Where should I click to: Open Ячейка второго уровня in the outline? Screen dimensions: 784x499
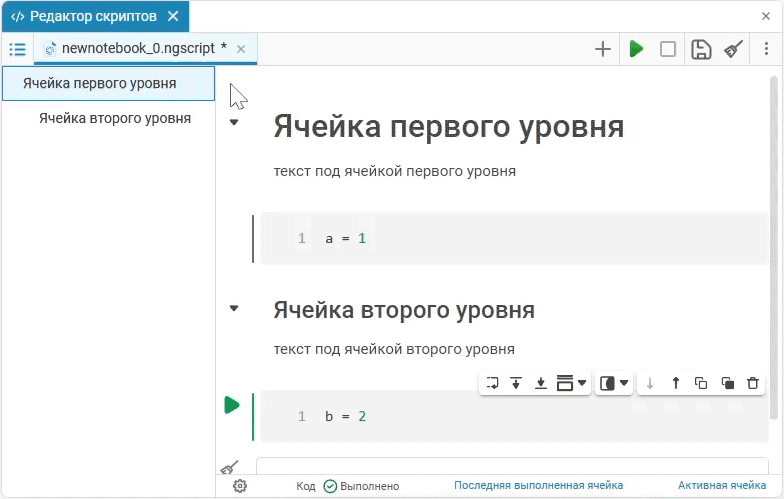[x=114, y=118]
